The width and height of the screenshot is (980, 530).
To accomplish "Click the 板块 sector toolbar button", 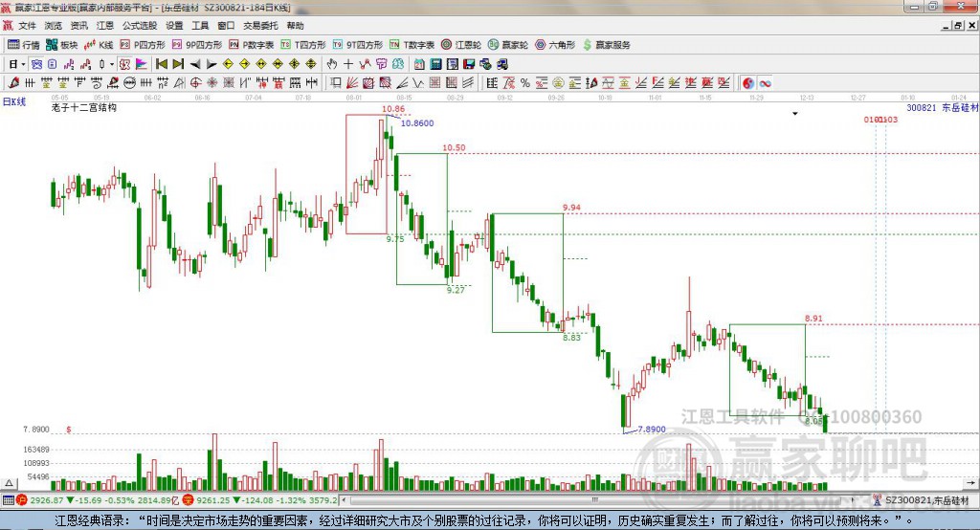I will point(62,45).
